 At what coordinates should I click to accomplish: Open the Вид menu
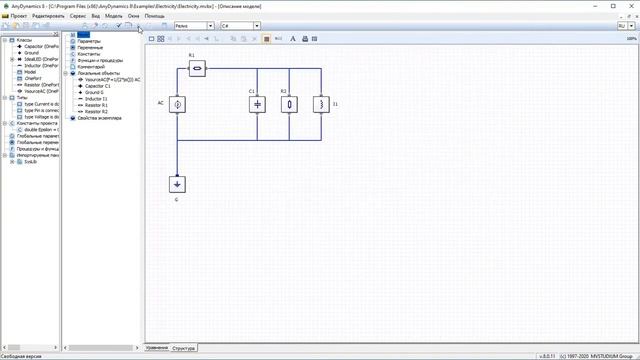click(96, 16)
